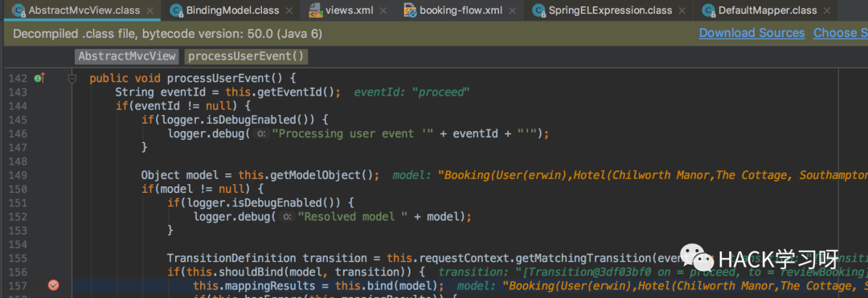
Task: Close the DefaultMapper.class tab
Action: tap(828, 10)
